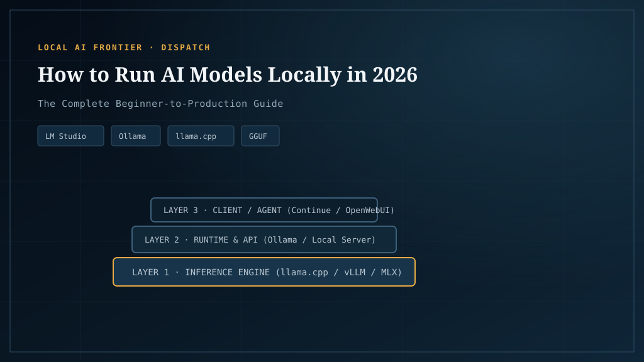Click the LM Studio tag
Image resolution: width=644 pixels, height=362 pixels.
[x=70, y=136]
